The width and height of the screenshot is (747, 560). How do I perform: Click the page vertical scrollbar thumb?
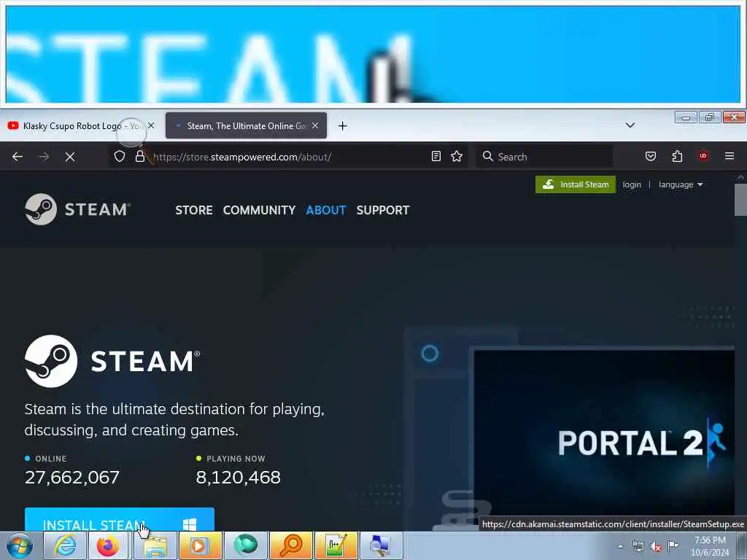point(740,200)
